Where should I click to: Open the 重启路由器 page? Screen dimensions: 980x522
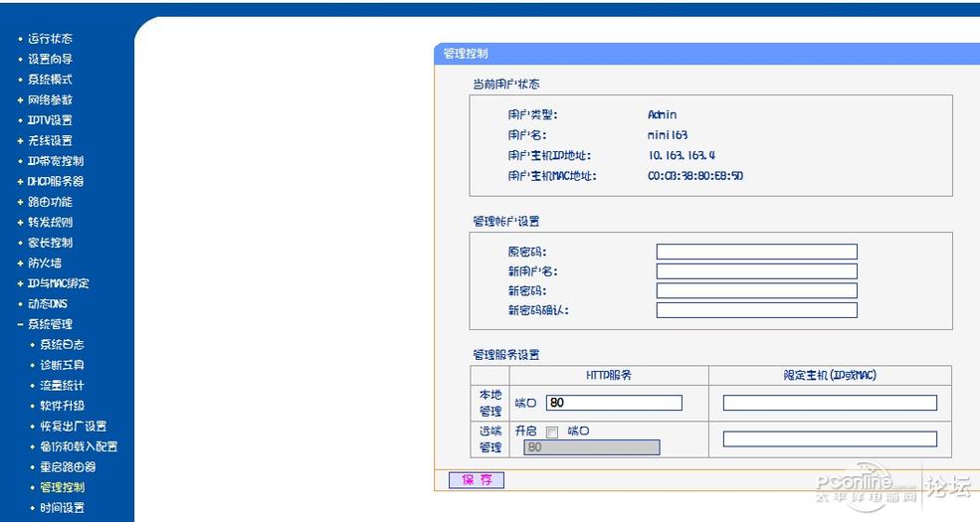pyautogui.click(x=68, y=467)
